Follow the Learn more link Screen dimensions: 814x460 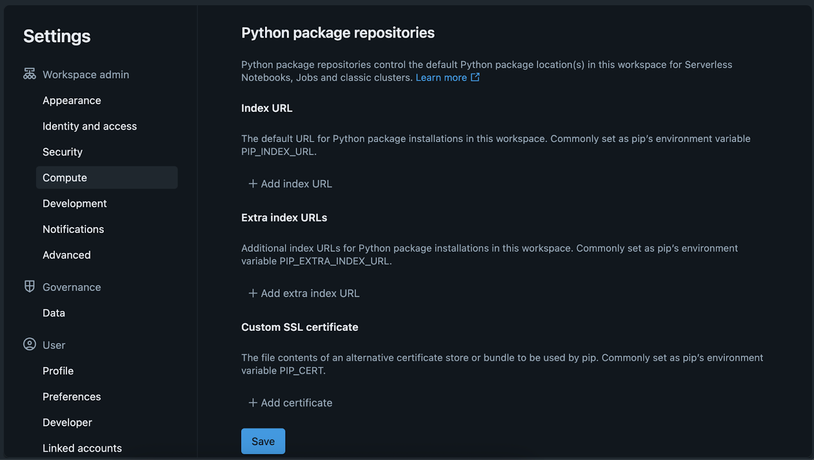point(441,78)
